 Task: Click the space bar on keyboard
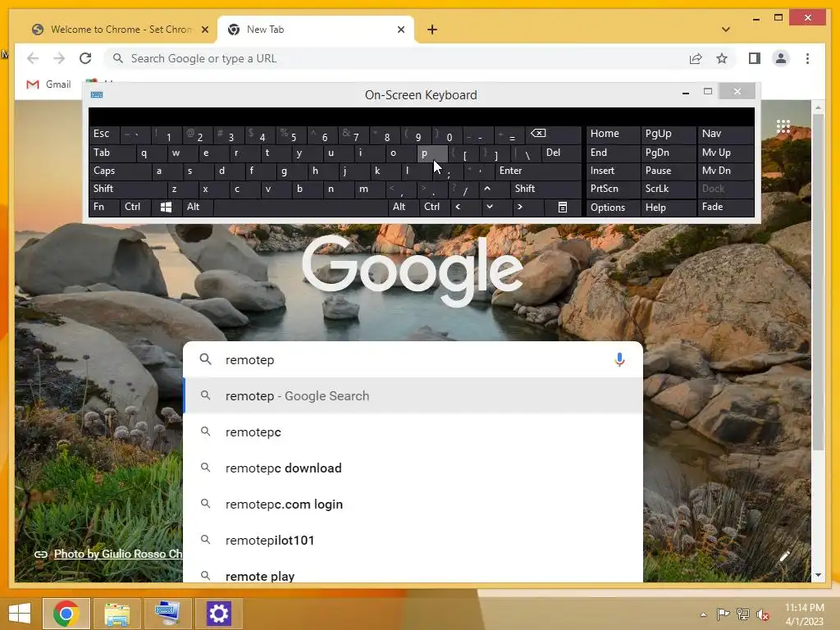click(300, 208)
